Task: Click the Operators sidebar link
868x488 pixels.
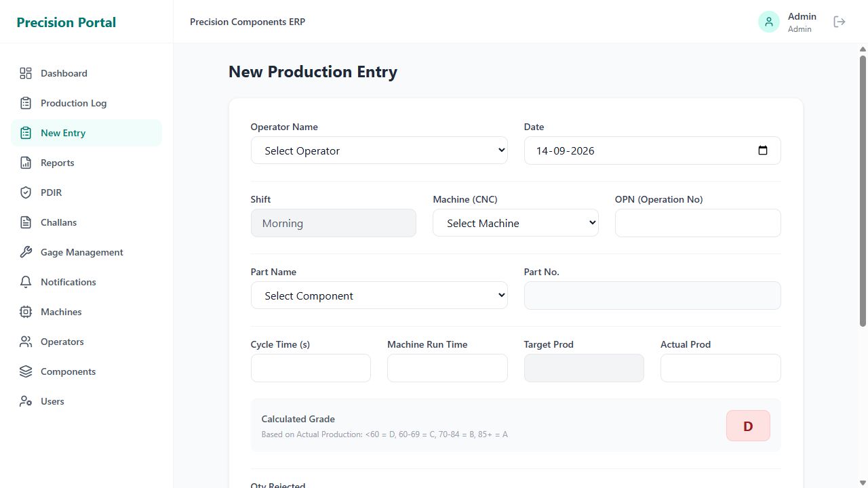Action: (87, 342)
